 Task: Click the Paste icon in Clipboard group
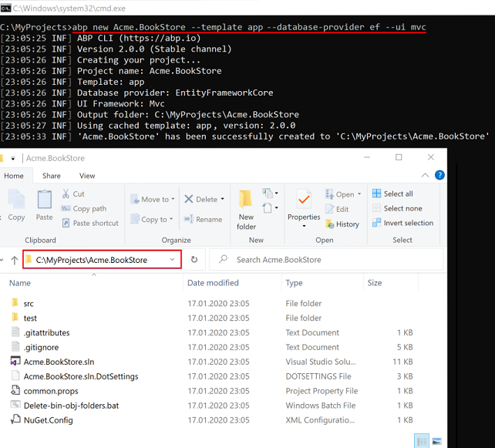click(44, 200)
